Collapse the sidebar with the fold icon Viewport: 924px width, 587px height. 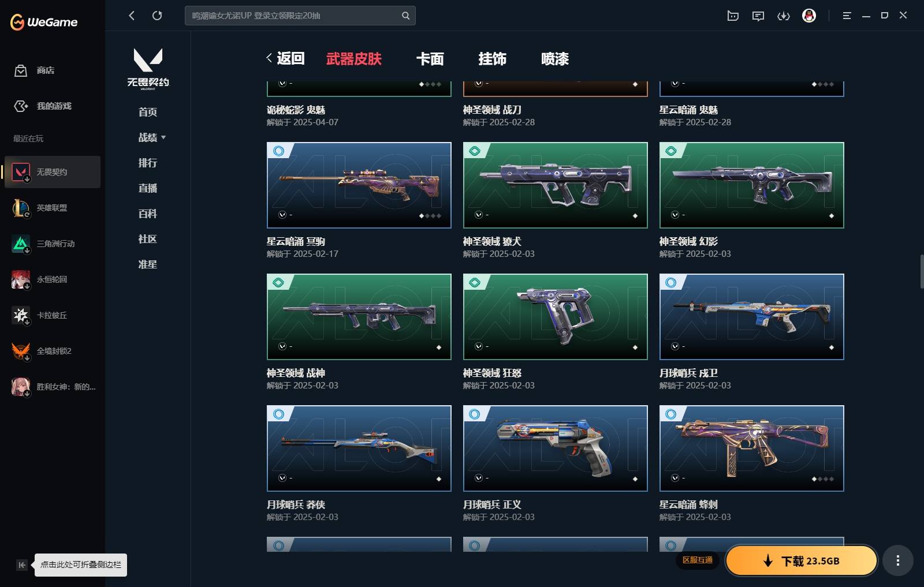pos(22,565)
